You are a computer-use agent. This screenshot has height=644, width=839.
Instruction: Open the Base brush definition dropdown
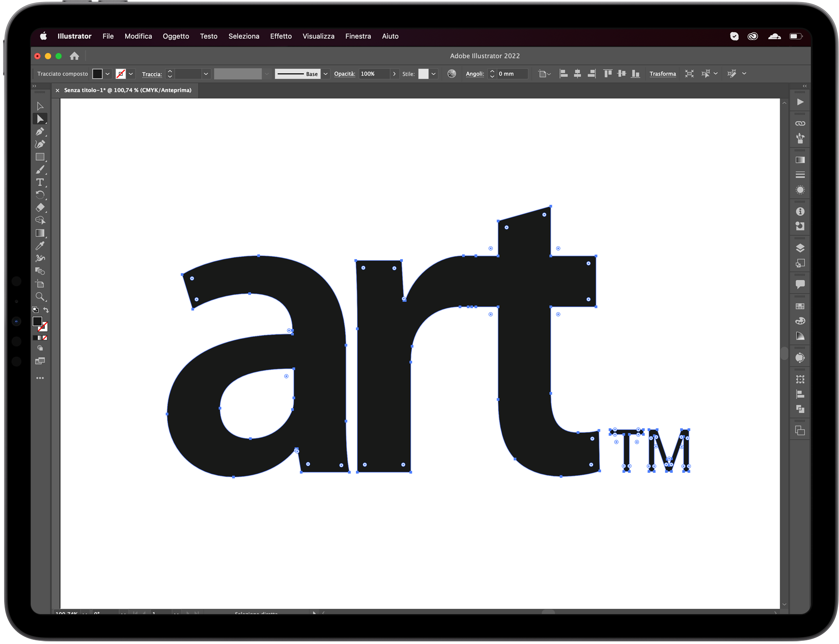(325, 74)
